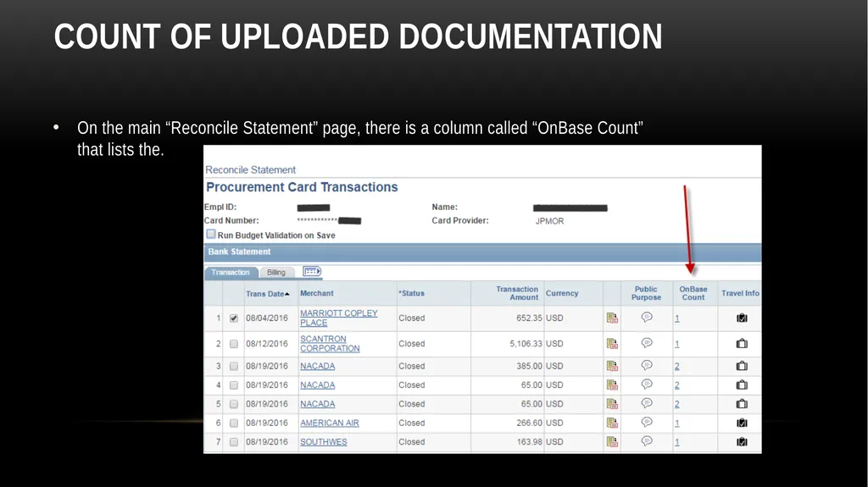Select the Transaction tab
The height and width of the screenshot is (487, 868).
231,272
